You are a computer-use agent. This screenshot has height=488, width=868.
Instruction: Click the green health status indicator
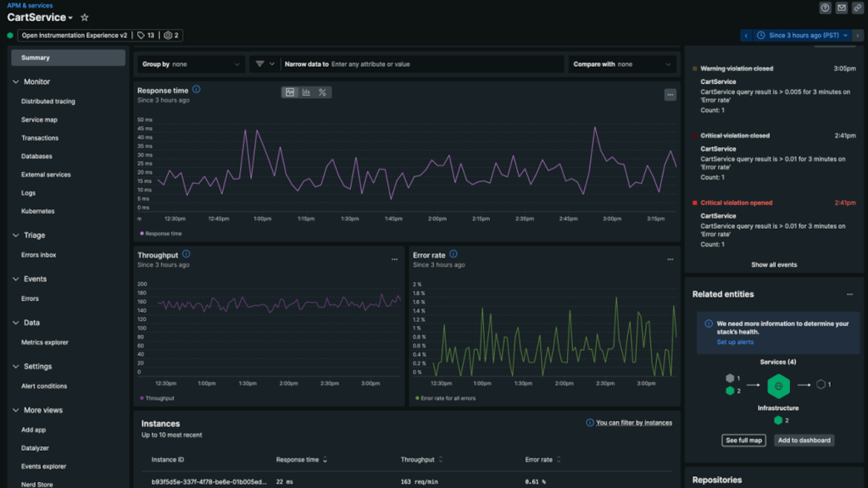pyautogui.click(x=8, y=36)
